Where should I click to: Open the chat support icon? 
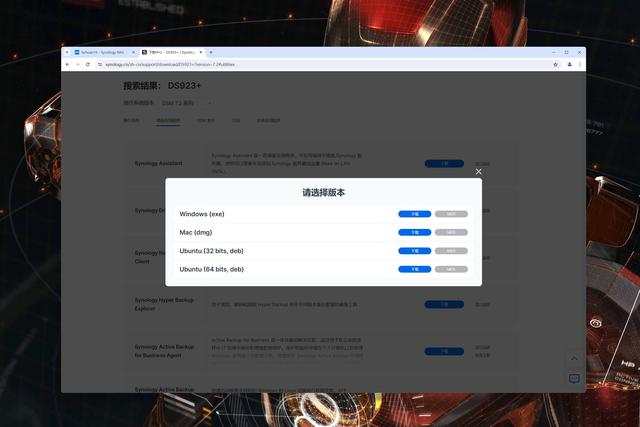pos(574,379)
